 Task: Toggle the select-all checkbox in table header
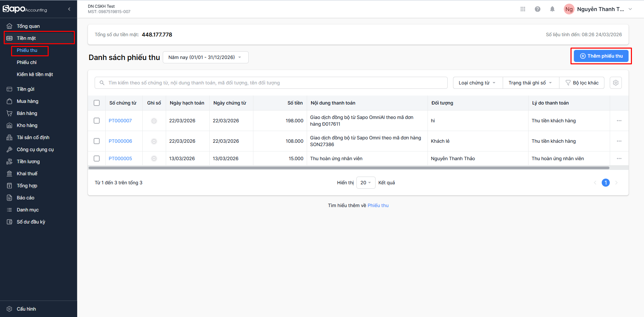pyautogui.click(x=97, y=103)
